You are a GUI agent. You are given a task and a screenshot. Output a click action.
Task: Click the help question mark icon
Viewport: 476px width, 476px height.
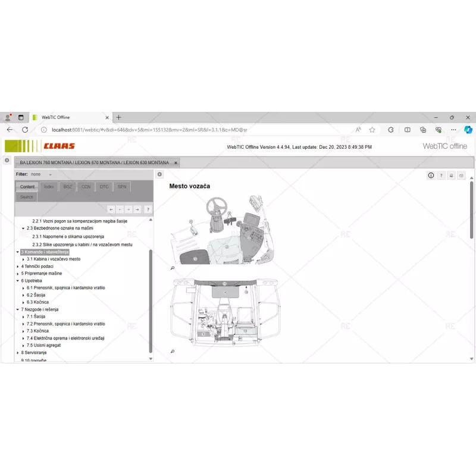(441, 176)
